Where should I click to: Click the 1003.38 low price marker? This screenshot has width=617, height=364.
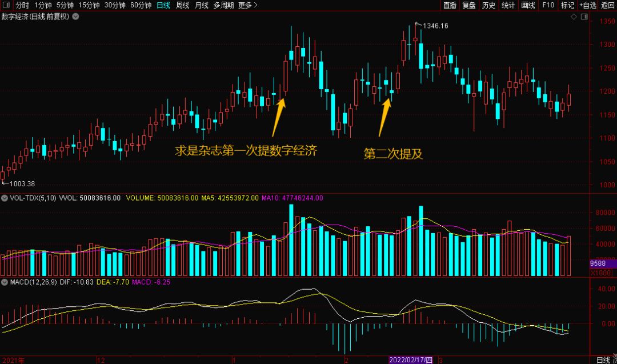[19, 183]
